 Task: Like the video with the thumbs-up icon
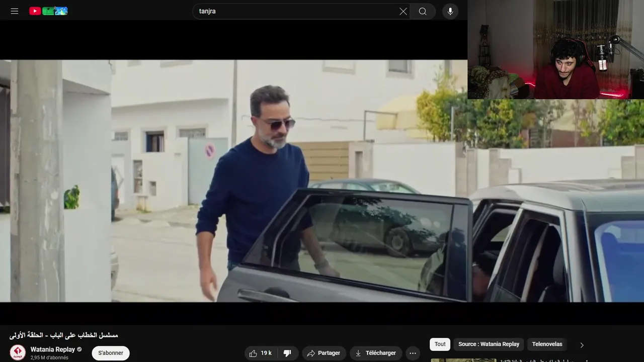tap(261, 353)
